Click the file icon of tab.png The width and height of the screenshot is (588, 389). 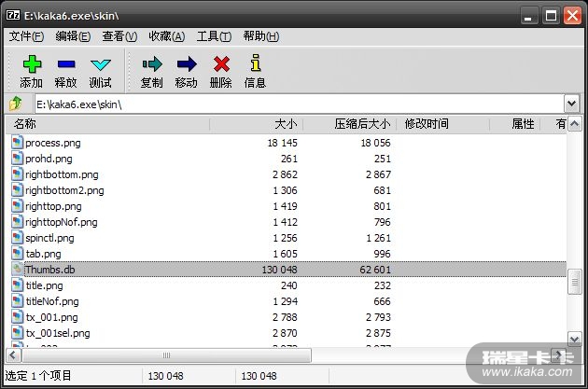(x=17, y=254)
